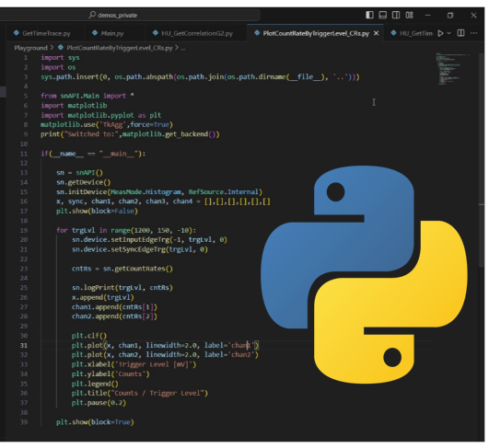Open Customize Layout icon
This screenshot has width=489, height=448.
tap(409, 15)
